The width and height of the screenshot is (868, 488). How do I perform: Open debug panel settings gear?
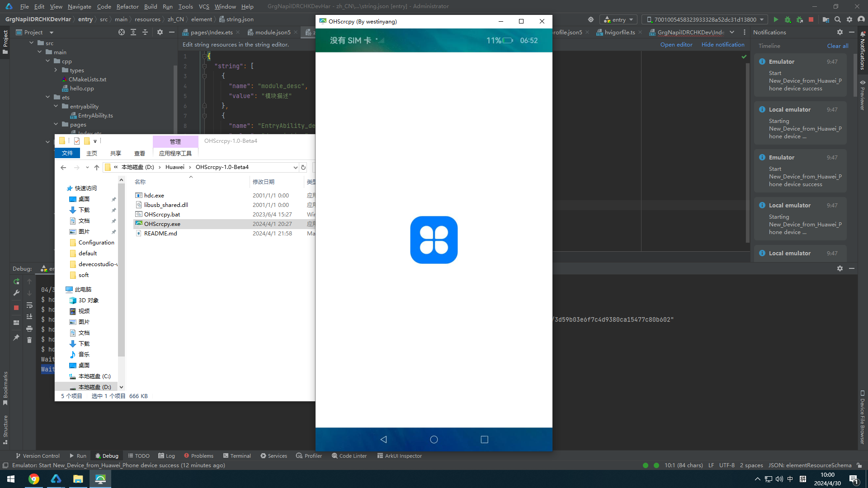coord(840,268)
